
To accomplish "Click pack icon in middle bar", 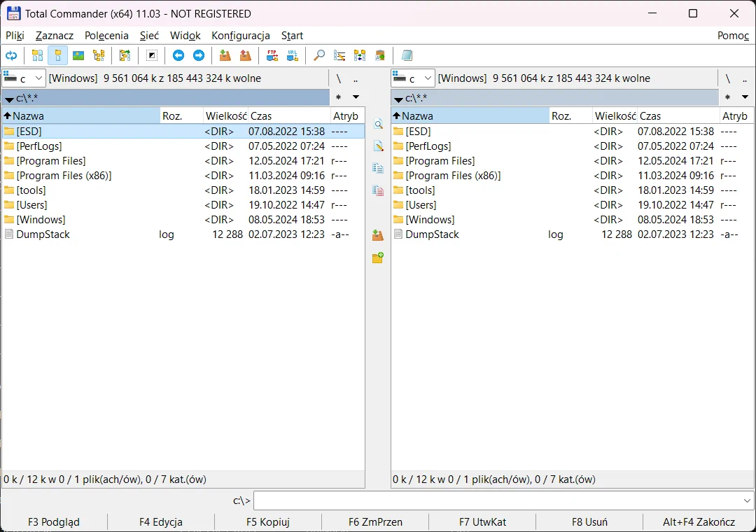I will coord(378,235).
